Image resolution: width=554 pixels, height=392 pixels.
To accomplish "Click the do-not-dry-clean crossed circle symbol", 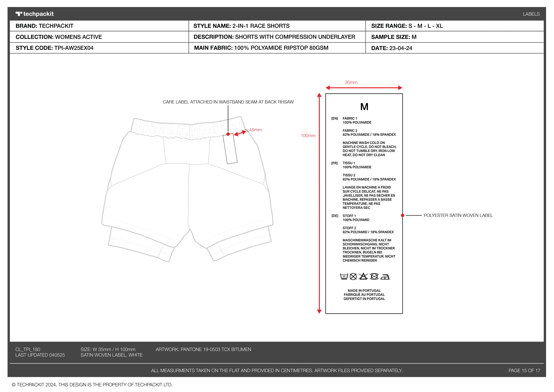I will (353, 277).
